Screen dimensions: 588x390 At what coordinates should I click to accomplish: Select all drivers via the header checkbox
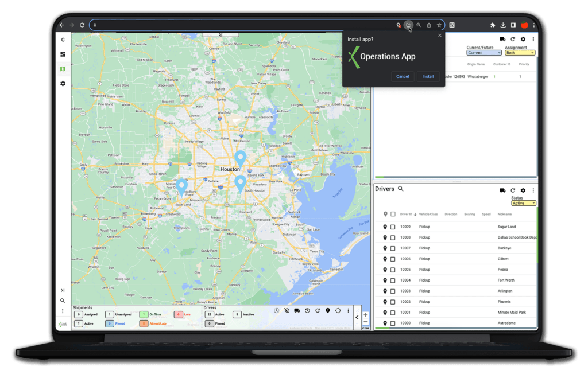[x=393, y=213]
